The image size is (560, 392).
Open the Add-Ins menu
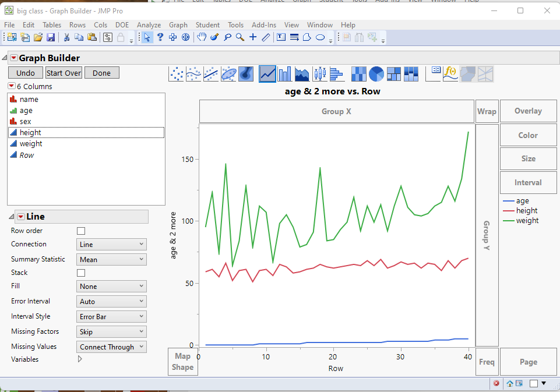click(x=264, y=25)
